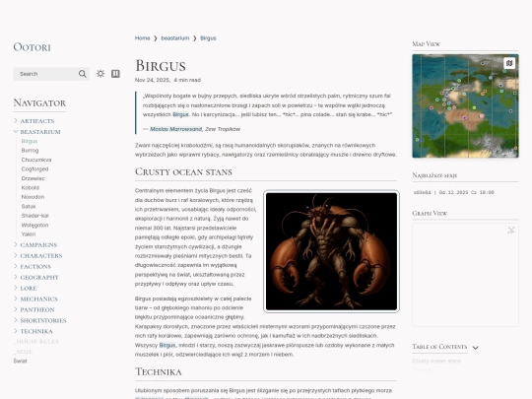Collapse the Table of Contents chevron

(475, 348)
